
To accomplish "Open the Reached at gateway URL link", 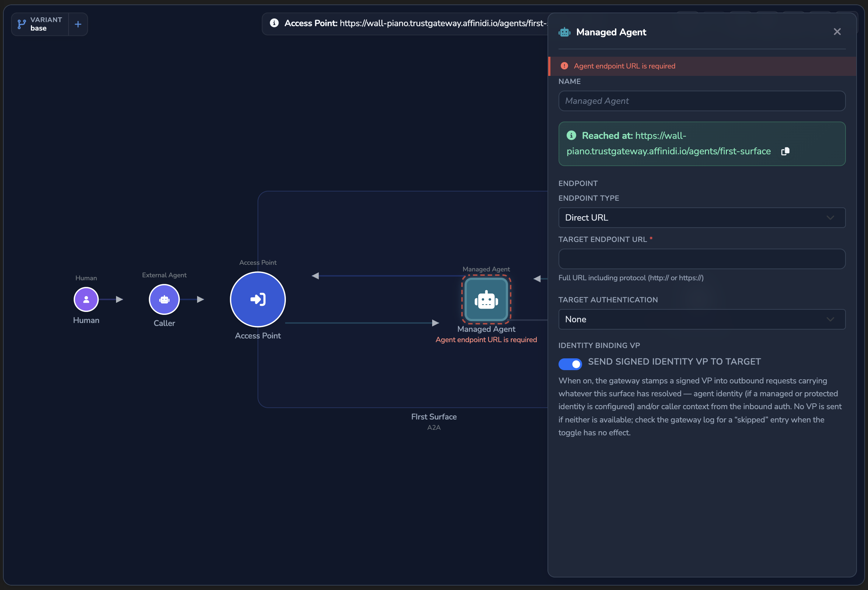I will click(x=669, y=143).
